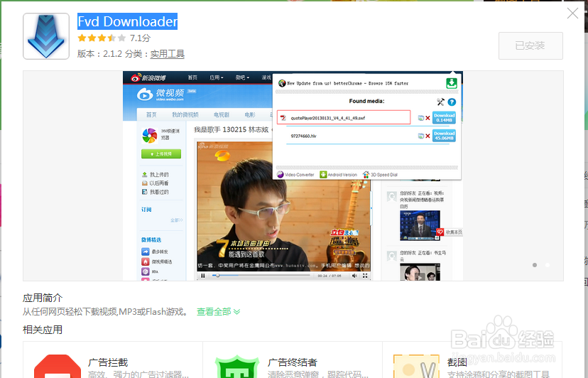The image size is (588, 378).
Task: Click the green 广告终结者 shield icon
Action: pos(237,367)
